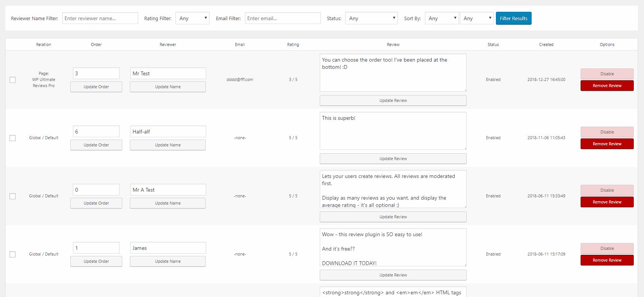The image size is (644, 297).
Task: Click the Filter Results button
Action: (513, 18)
